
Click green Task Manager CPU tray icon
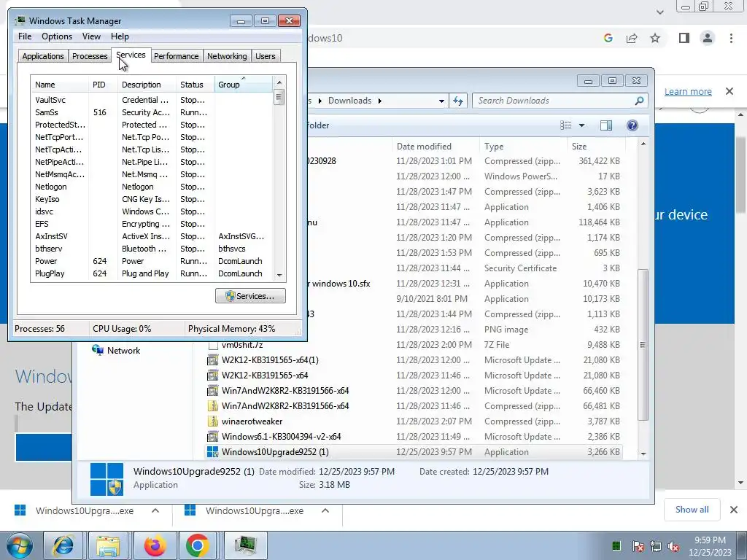616,545
